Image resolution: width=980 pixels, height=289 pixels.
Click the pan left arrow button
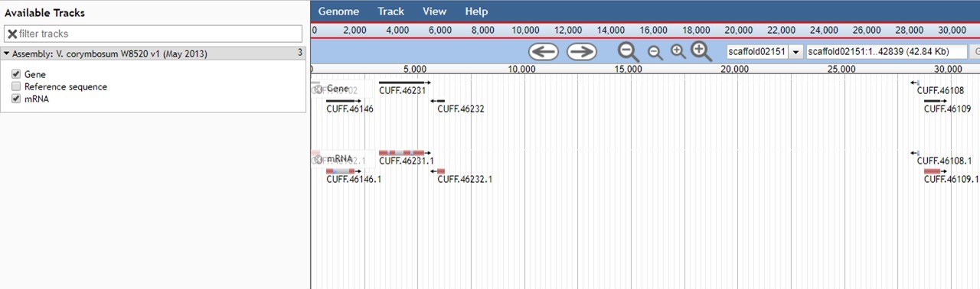(544, 51)
